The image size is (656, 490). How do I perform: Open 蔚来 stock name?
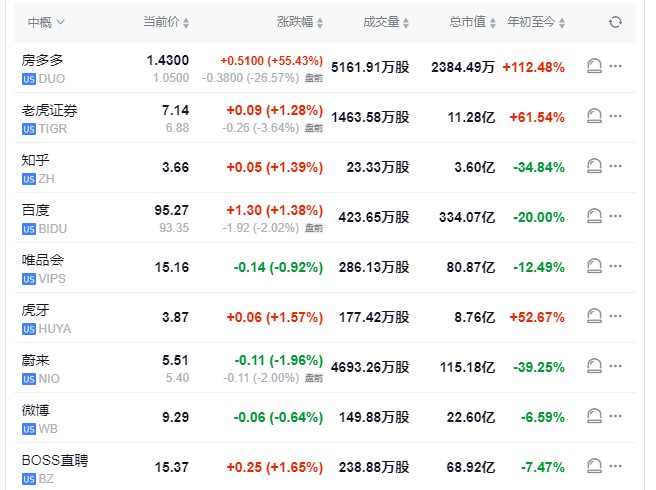35,360
